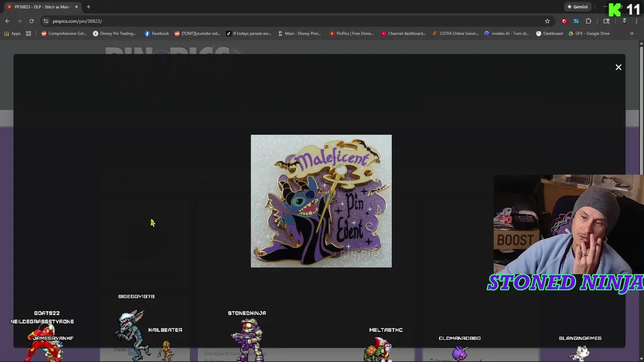Image resolution: width=644 pixels, height=362 pixels.
Task: Open the PinPics | Free Disne... bookmark
Action: pyautogui.click(x=352, y=34)
